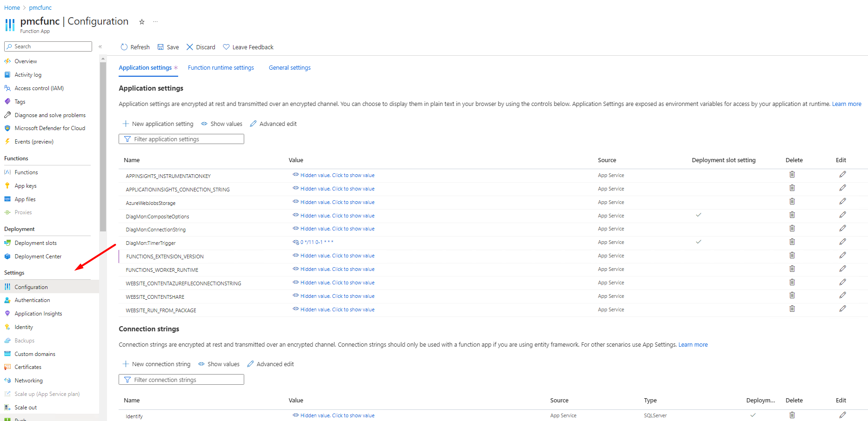
Task: Edit the AzureWebJobsStorage setting
Action: tap(842, 202)
